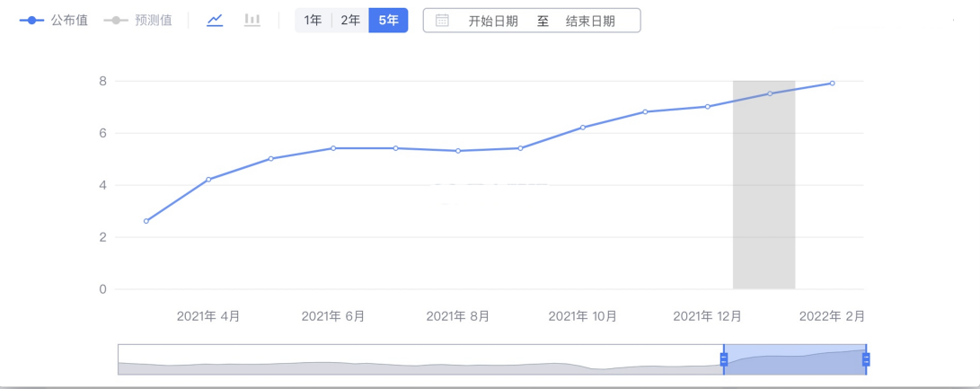Click the right handle of range slider
The image size is (980, 389).
[866, 359]
